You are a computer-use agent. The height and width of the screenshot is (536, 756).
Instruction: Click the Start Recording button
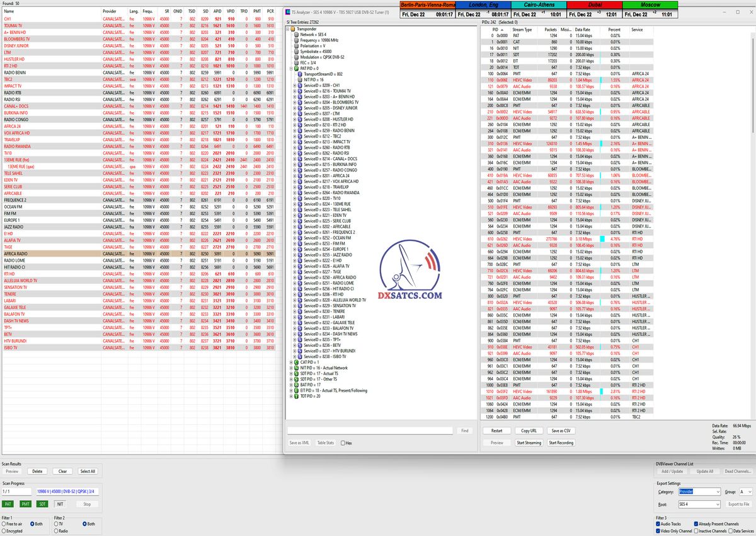561,443
